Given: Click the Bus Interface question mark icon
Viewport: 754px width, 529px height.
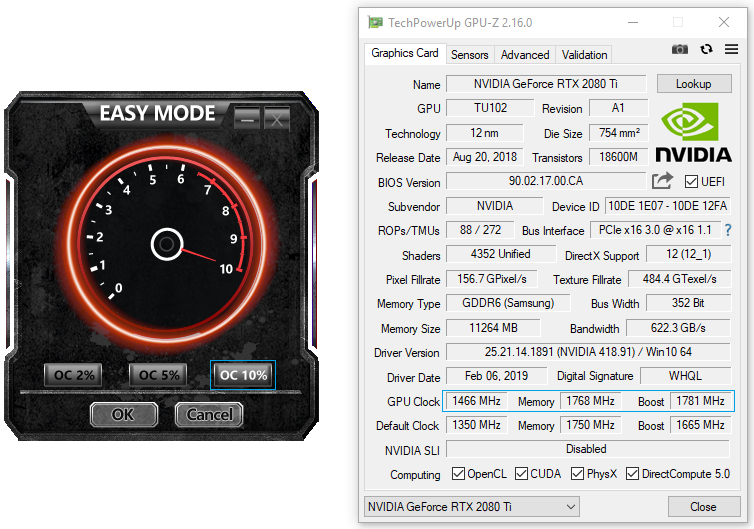Looking at the screenshot, I should tap(728, 230).
